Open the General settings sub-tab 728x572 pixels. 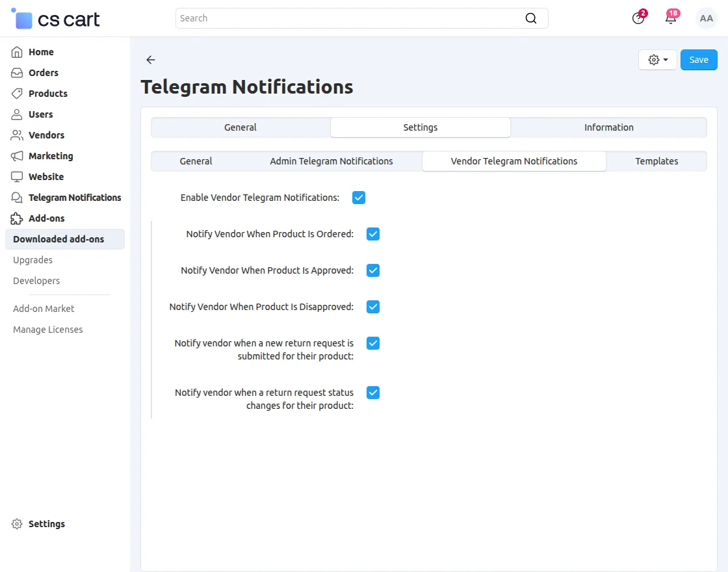coord(196,161)
